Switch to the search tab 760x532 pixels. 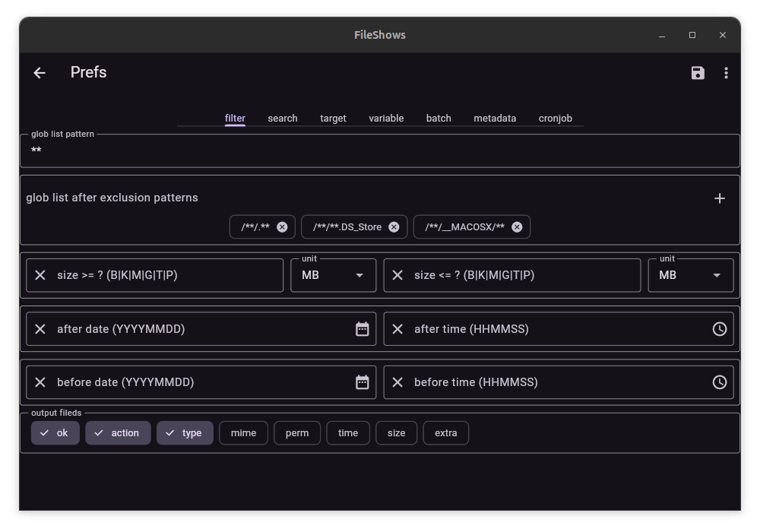click(x=282, y=119)
